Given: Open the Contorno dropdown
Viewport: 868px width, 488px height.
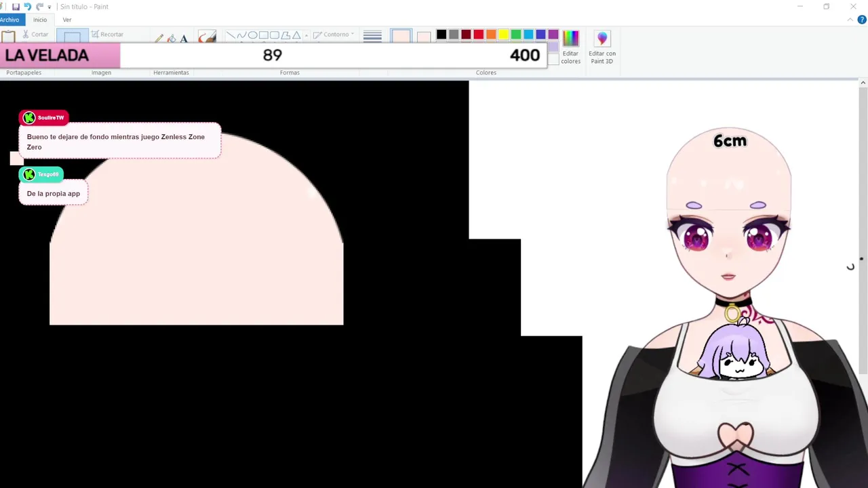Looking at the screenshot, I should point(333,35).
